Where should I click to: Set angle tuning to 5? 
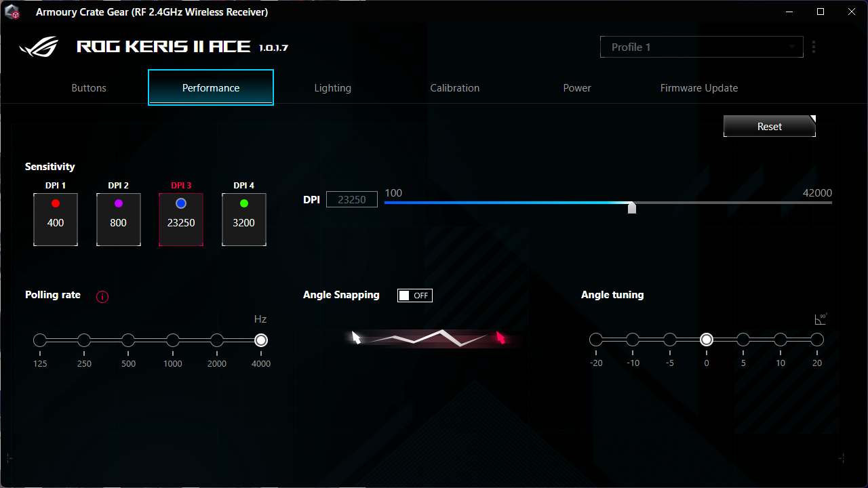743,340
